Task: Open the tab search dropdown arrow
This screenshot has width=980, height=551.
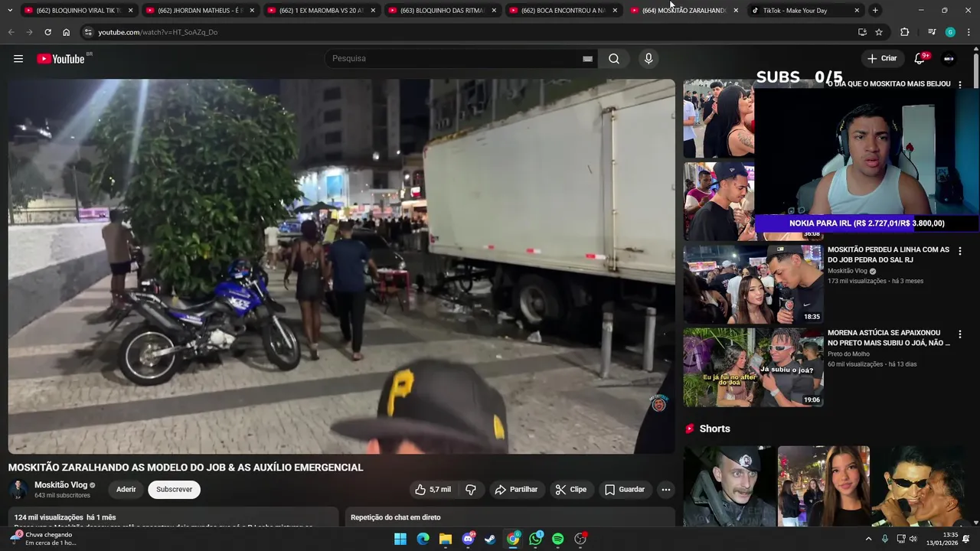Action: [x=9, y=10]
